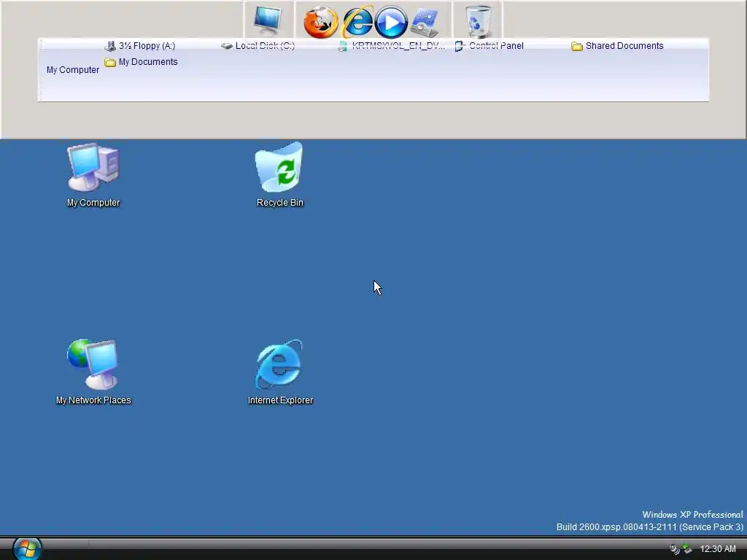
Task: Open the show desktop dock icon
Action: (425, 23)
